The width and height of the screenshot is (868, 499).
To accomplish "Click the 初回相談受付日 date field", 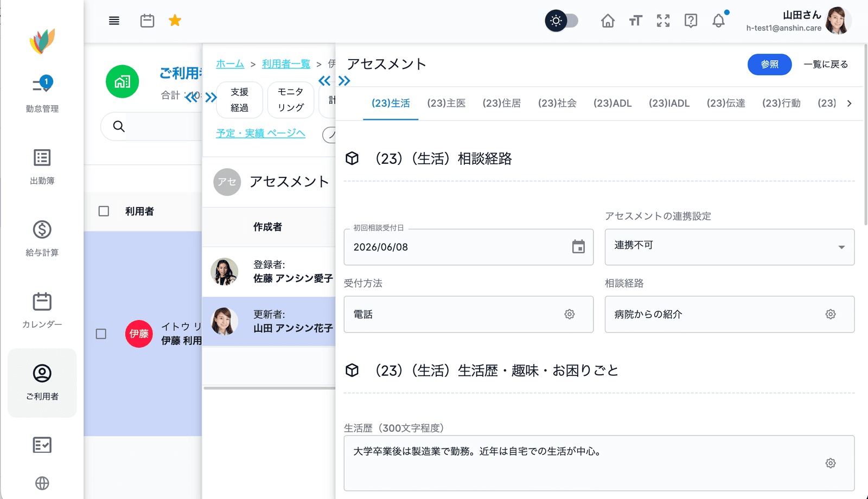I will [x=469, y=247].
